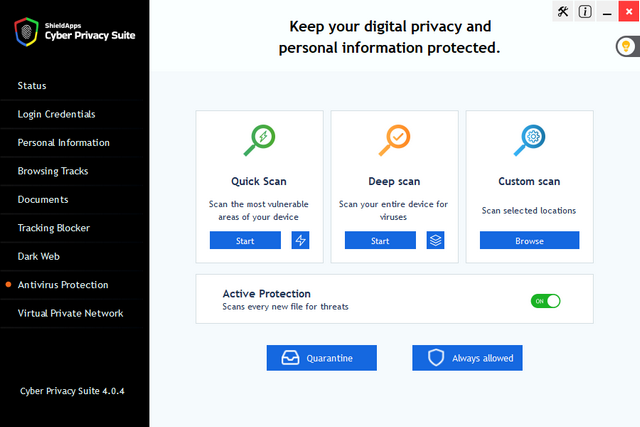Click the layers icon beside Deep scan Start
Screen dimensions: 640x427
[x=435, y=240]
